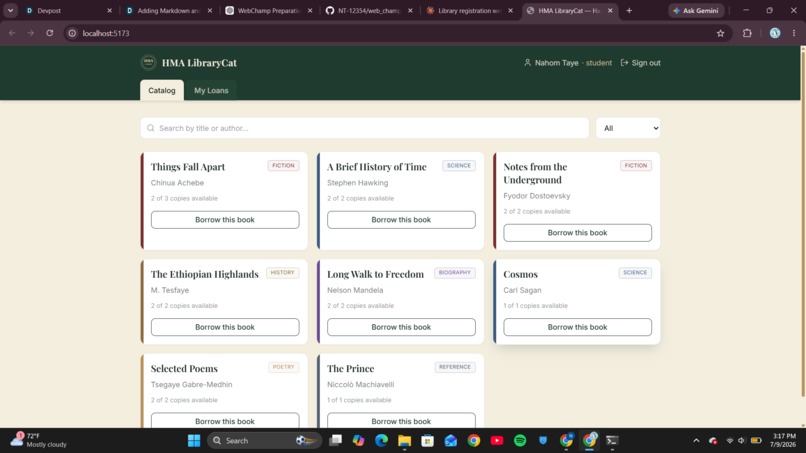Screen dimensions: 806x453
Task: Click the REFERENCE tag on The Prince
Action: [454, 367]
